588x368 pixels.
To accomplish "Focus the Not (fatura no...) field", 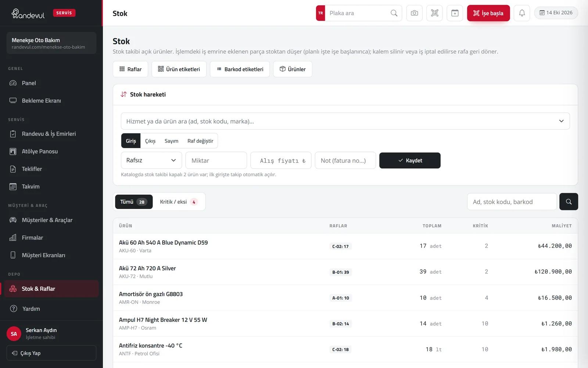I will (345, 160).
